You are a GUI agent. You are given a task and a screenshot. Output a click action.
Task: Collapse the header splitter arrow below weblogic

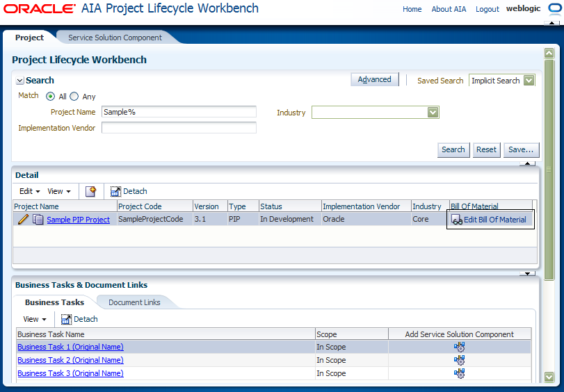tap(551, 23)
